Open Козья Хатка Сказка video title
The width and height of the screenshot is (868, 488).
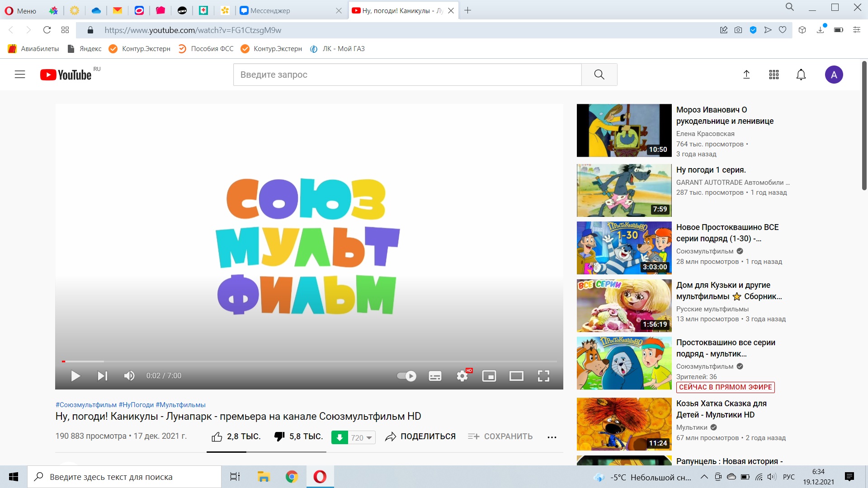(x=722, y=409)
